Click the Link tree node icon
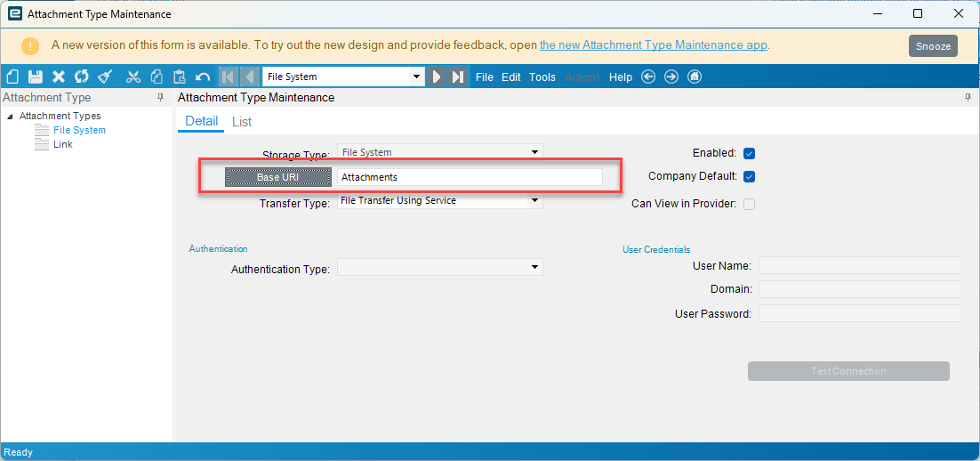 (x=41, y=144)
